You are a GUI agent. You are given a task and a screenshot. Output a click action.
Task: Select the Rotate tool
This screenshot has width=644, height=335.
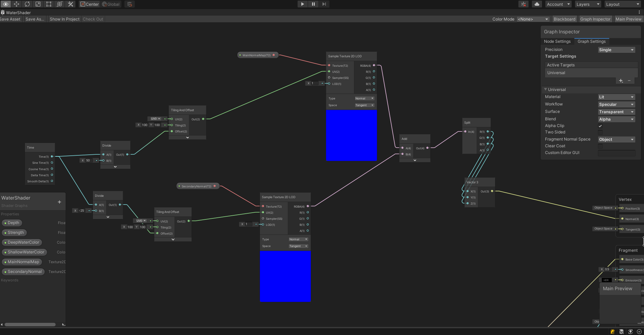[27, 4]
